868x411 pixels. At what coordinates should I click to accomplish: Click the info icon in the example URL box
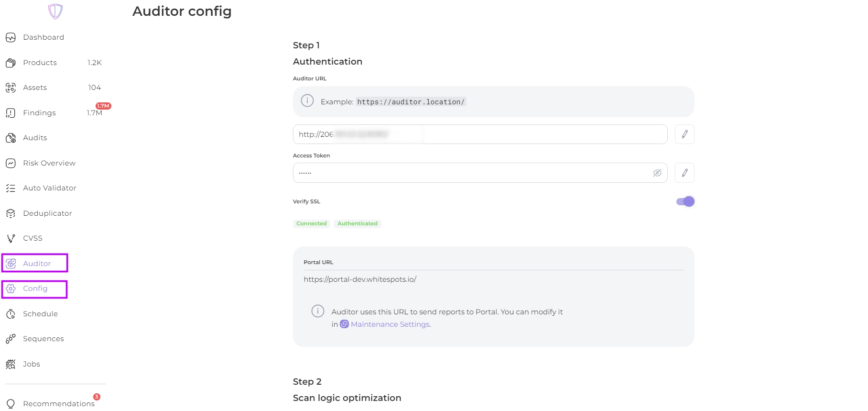pos(307,101)
